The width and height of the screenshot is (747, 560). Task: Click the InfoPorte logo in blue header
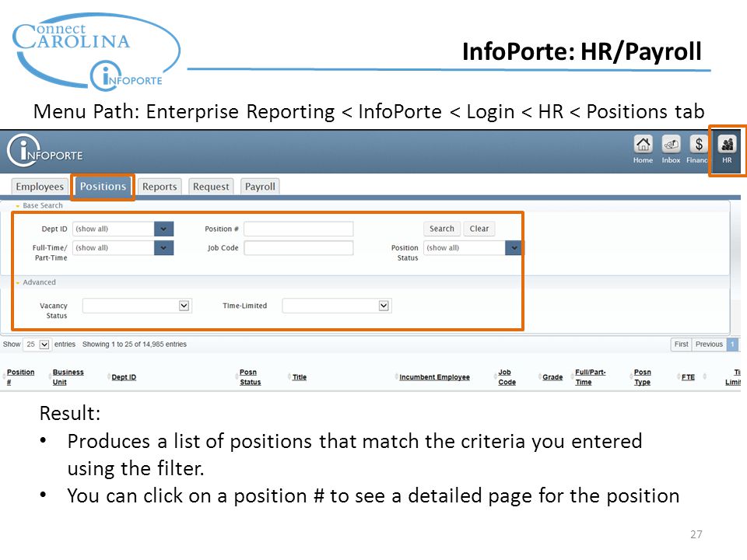(45, 151)
